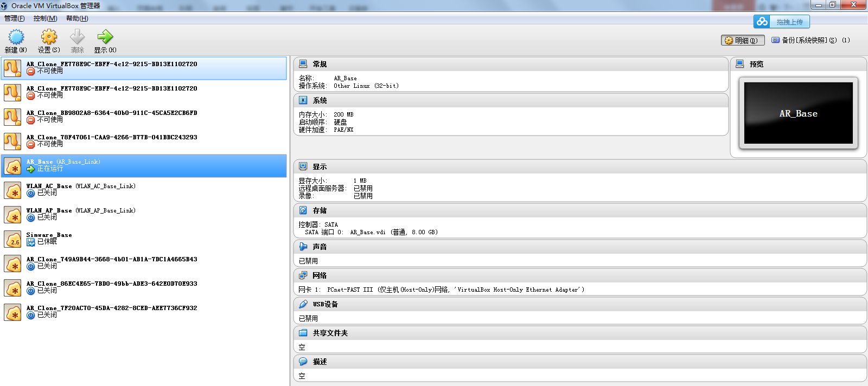Click the AR_Base preview thumbnail
Screen dimensions: 868x386
(x=798, y=113)
